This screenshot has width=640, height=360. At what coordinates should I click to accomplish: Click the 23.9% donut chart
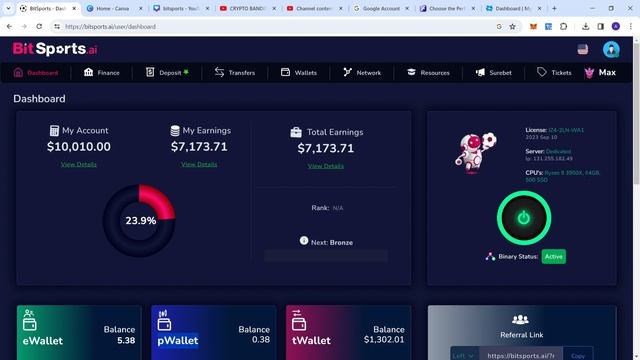(139, 220)
